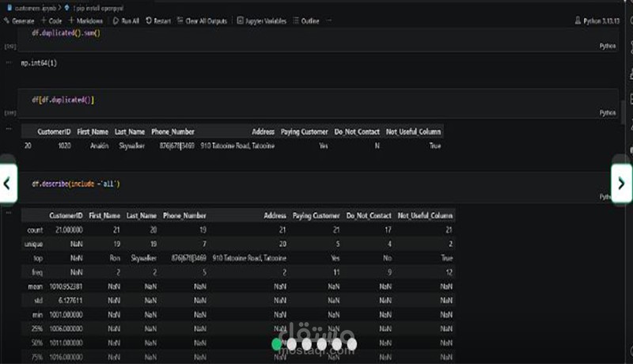The width and height of the screenshot is (633, 364).
Task: Open the notebook Outline
Action: point(306,21)
